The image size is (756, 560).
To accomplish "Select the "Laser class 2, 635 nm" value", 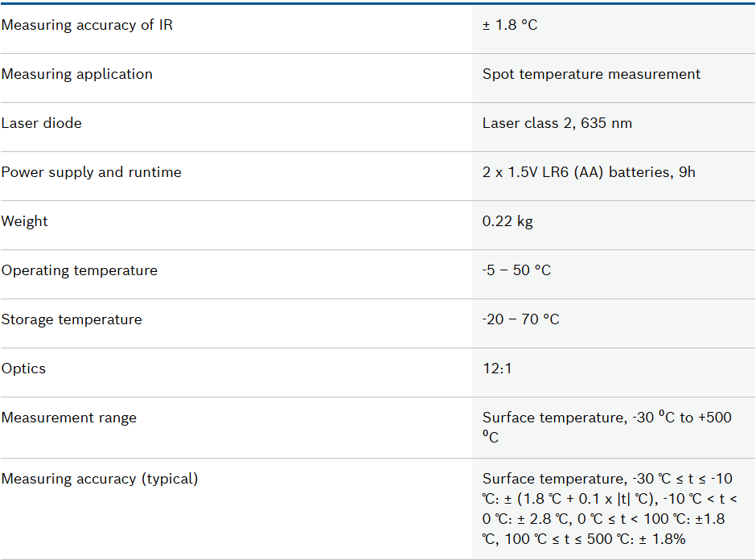I will [557, 123].
